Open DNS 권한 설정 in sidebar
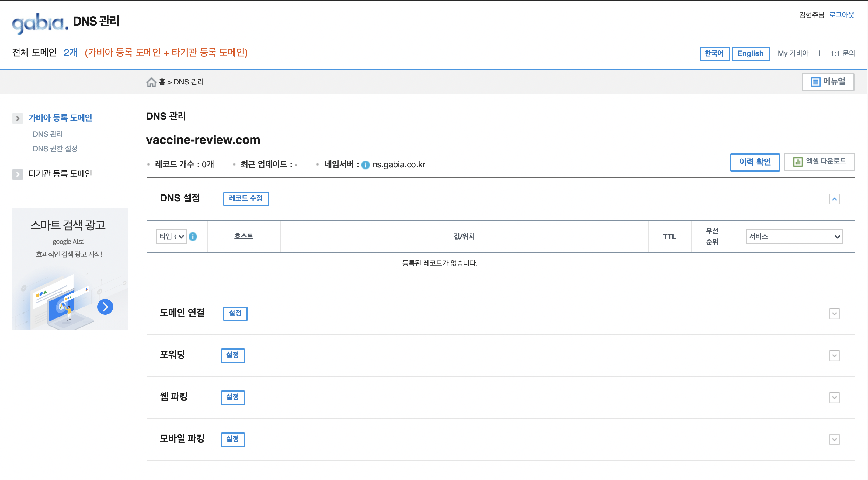The image size is (868, 480). click(55, 149)
